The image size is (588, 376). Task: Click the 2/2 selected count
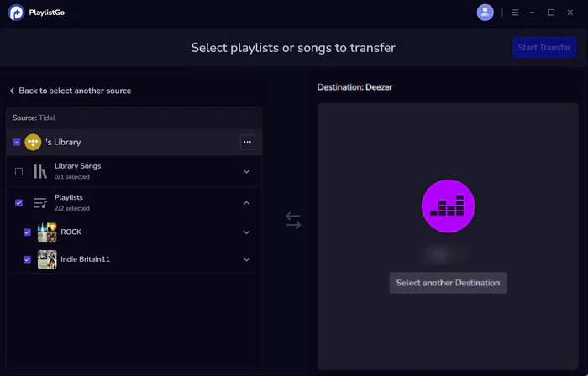pyautogui.click(x=72, y=208)
